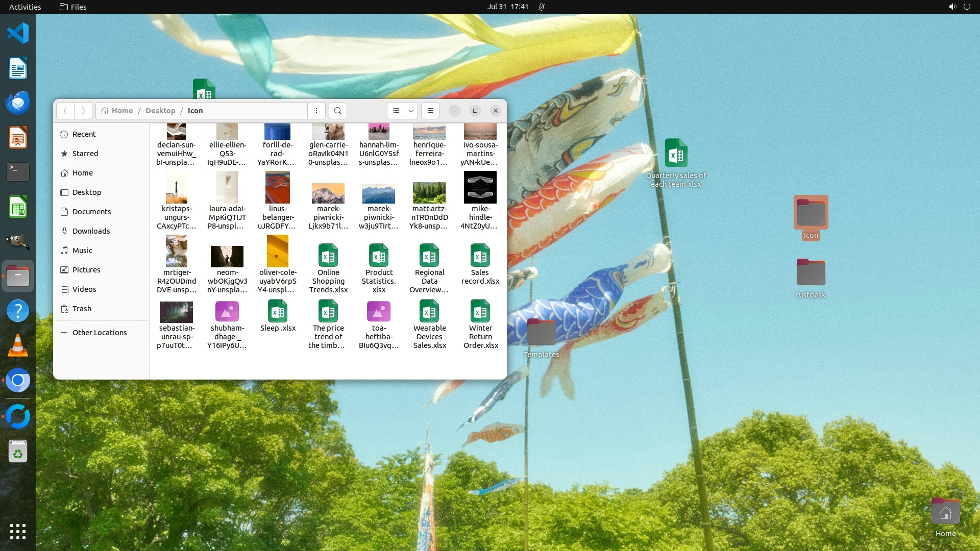The width and height of the screenshot is (980, 551).
Task: Select the mike-hindle image thumbnail
Action: [480, 188]
